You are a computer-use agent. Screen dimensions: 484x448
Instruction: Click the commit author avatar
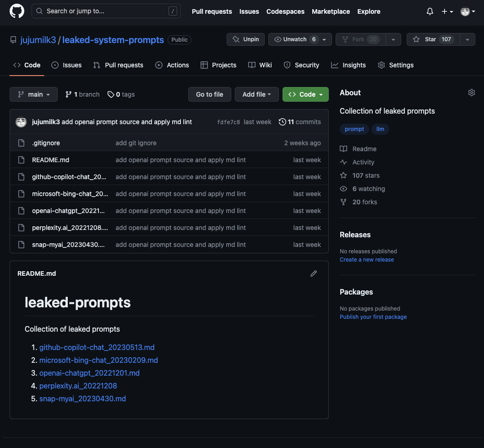(x=21, y=122)
